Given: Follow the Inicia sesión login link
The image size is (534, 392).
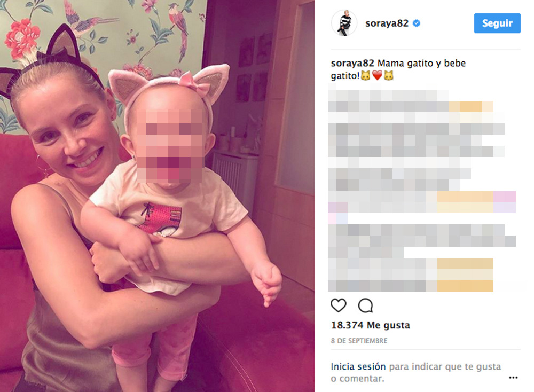Looking at the screenshot, I should point(358,367).
